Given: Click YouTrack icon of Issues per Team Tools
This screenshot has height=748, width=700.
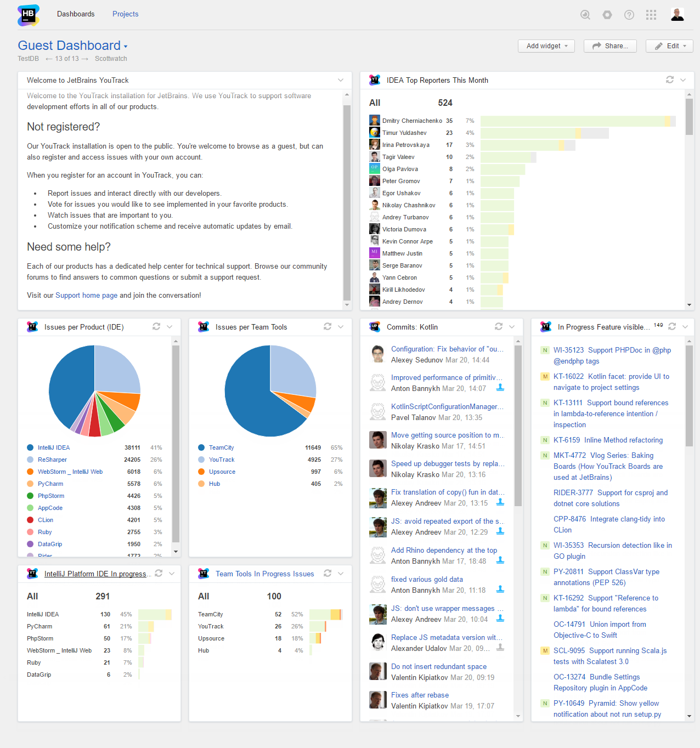Looking at the screenshot, I should click(x=204, y=327).
